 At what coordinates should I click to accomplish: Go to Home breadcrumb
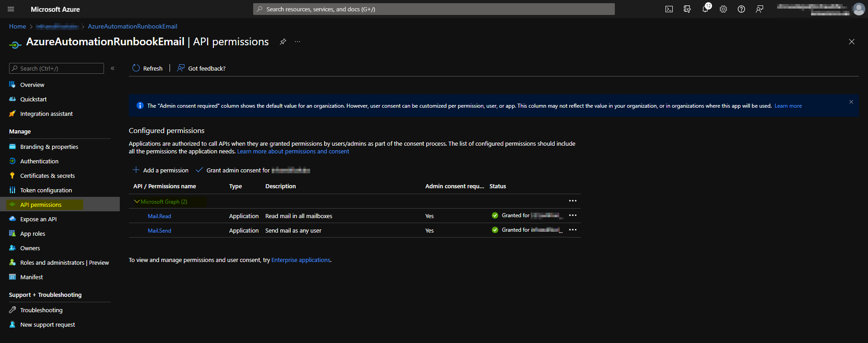tap(18, 26)
